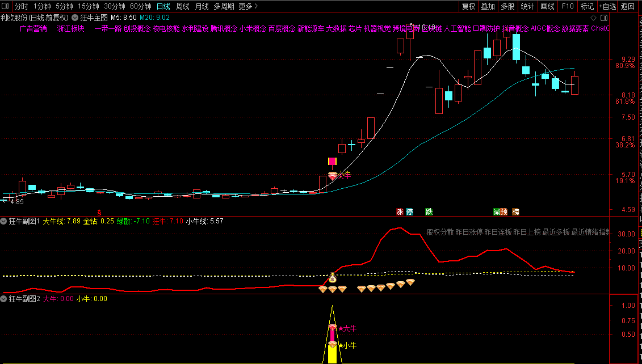Open the 大数据 concept tag

pos(337,28)
